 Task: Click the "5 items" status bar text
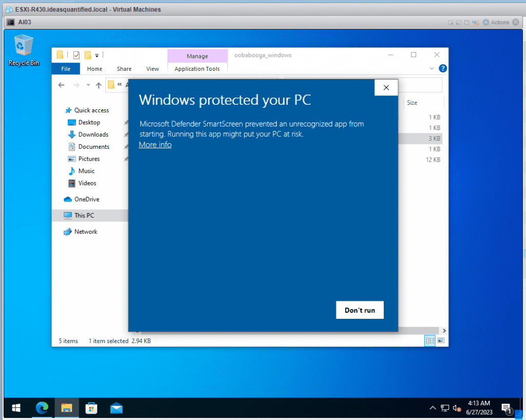(68, 341)
